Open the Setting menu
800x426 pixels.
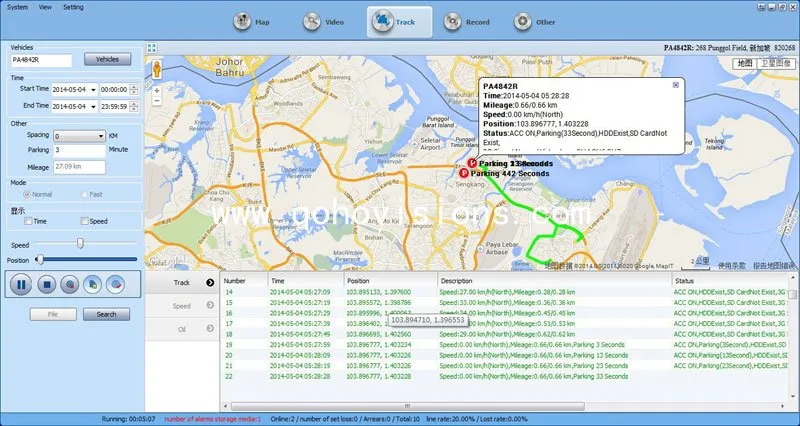click(73, 6)
